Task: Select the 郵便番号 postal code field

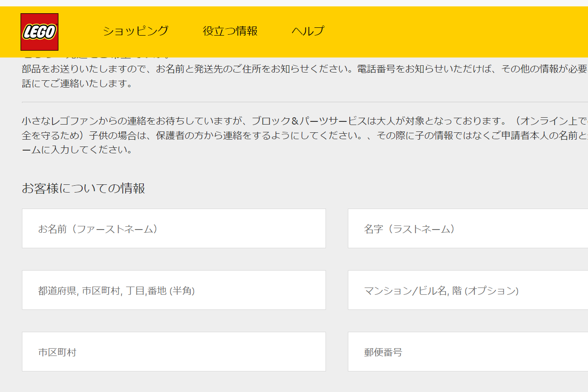Action: point(467,352)
